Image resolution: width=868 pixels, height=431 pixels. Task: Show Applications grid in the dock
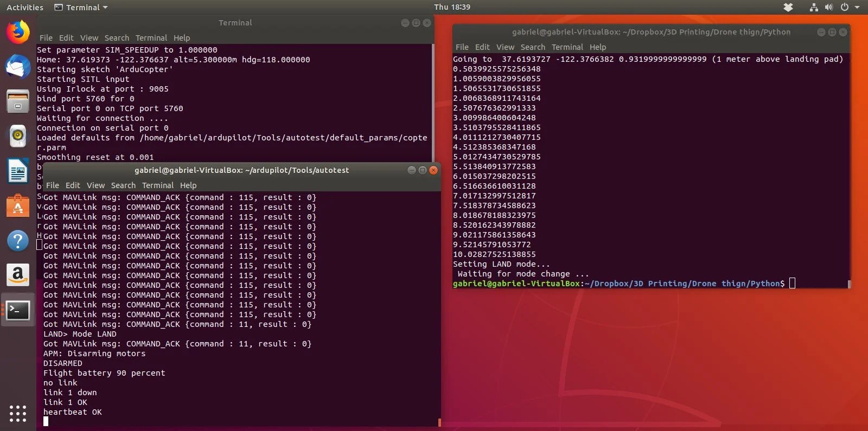[18, 413]
